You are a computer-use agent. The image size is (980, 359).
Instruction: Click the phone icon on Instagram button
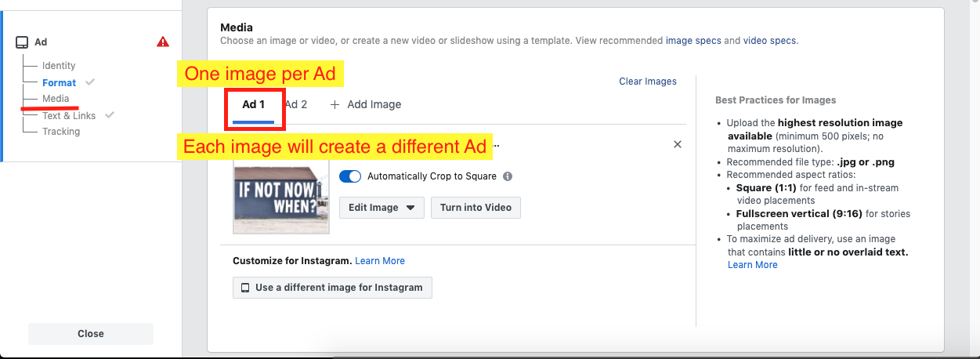point(245,288)
